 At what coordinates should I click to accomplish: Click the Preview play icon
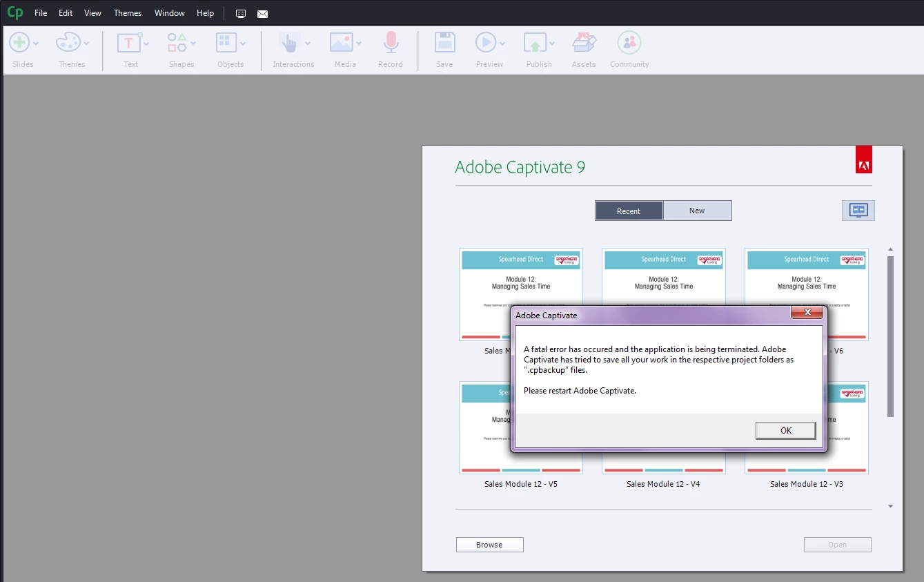(x=486, y=43)
